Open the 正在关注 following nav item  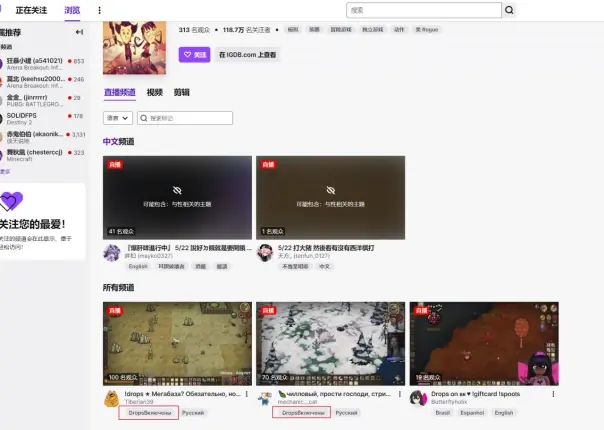pos(31,10)
